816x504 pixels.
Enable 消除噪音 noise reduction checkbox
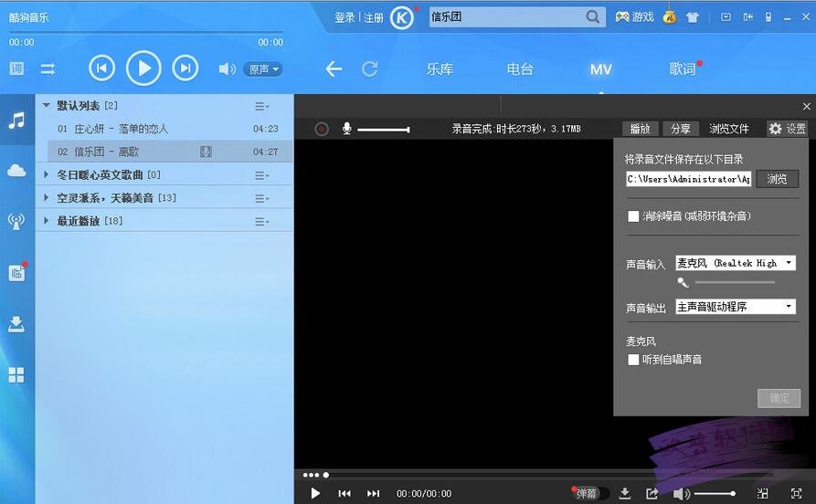pos(633,216)
